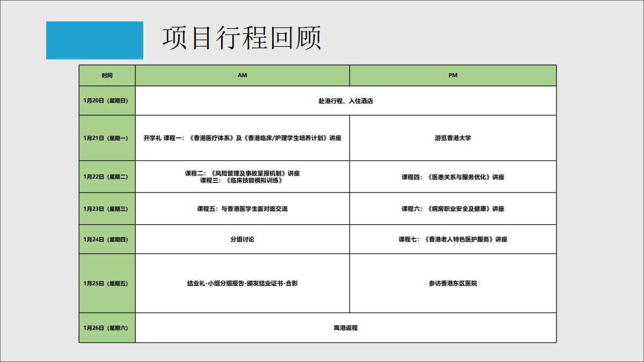Click the 参访香港东区医院 cell

453,283
